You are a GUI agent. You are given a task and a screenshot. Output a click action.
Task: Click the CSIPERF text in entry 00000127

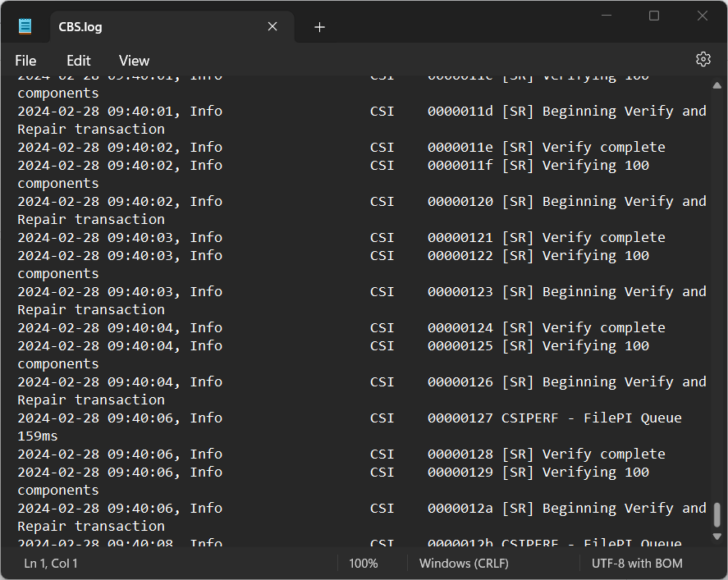529,418
